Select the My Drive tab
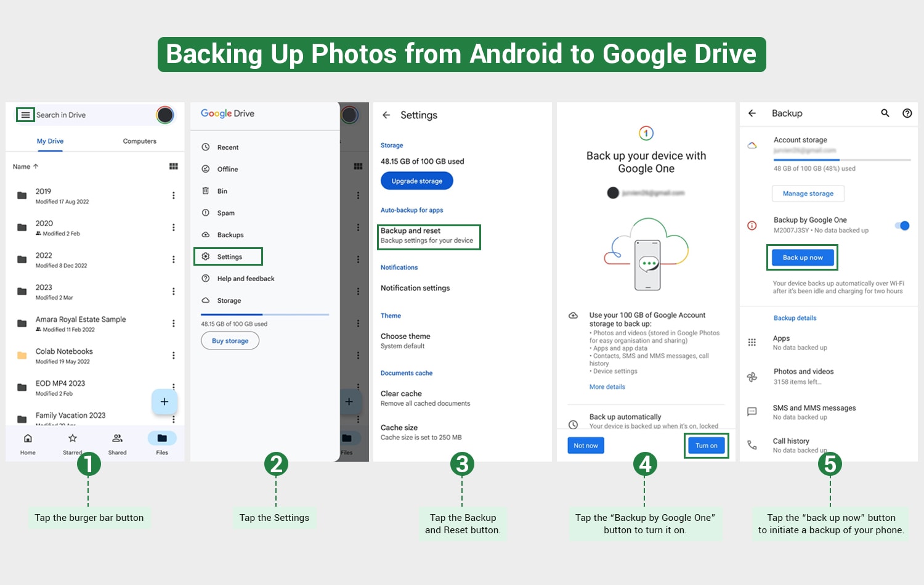 click(49, 141)
